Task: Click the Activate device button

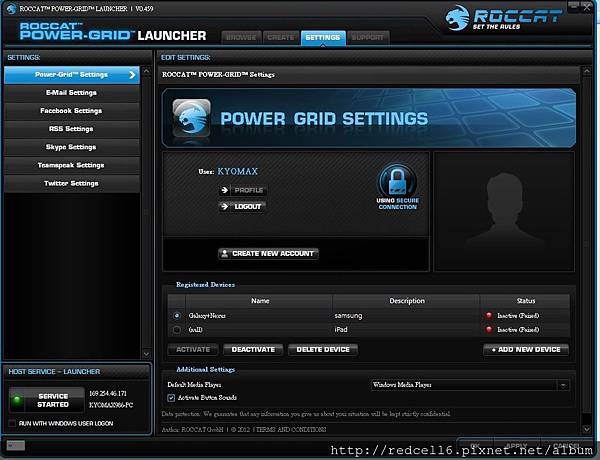Action: point(193,349)
